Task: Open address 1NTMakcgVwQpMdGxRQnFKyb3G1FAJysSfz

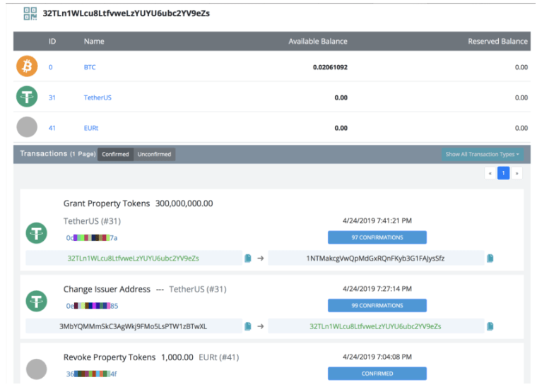Action: click(375, 258)
